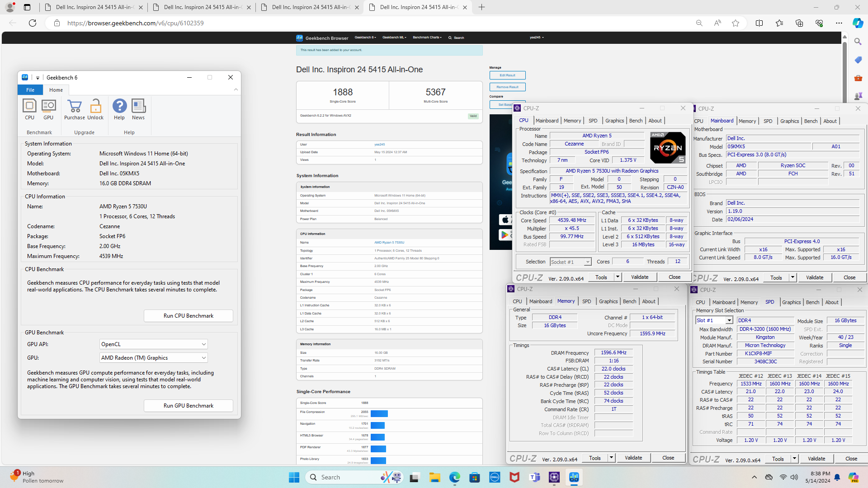
Task: Click the Read aloud icon in address bar
Action: (717, 23)
